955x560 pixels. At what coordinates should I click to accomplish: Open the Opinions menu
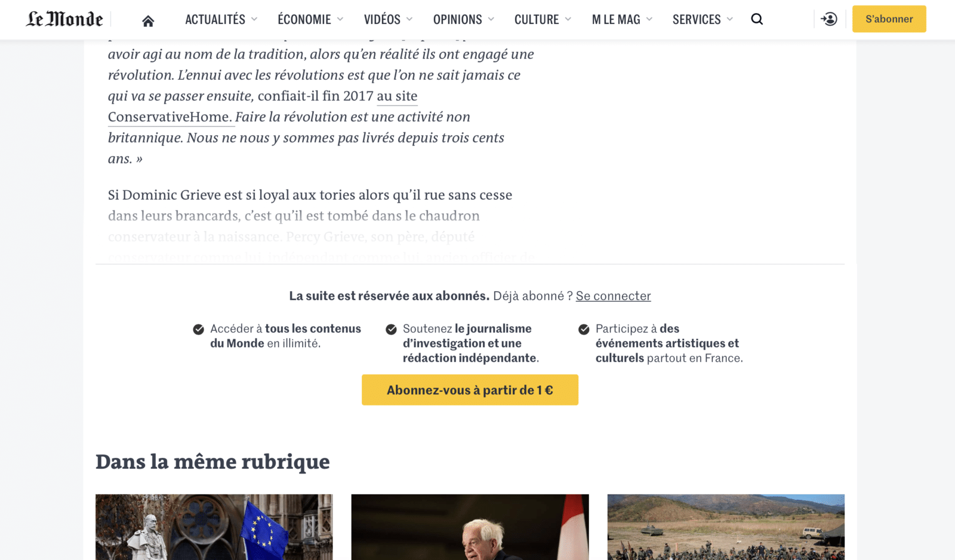[464, 19]
